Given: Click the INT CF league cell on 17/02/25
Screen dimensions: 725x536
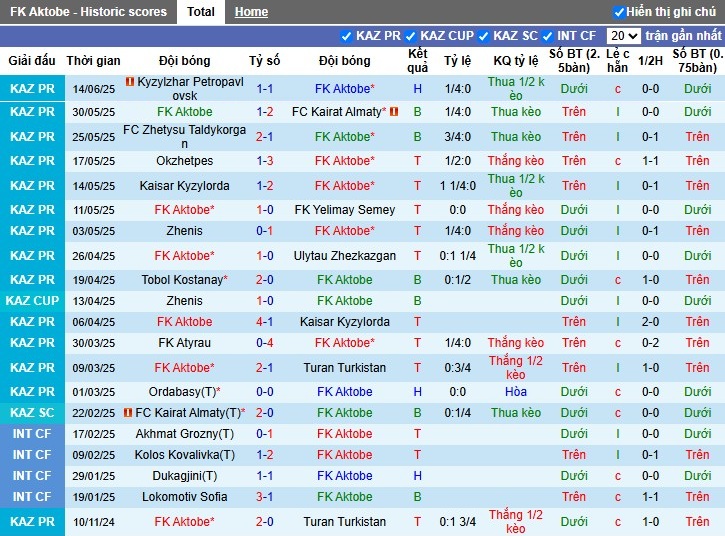Looking at the screenshot, I should point(32,434).
